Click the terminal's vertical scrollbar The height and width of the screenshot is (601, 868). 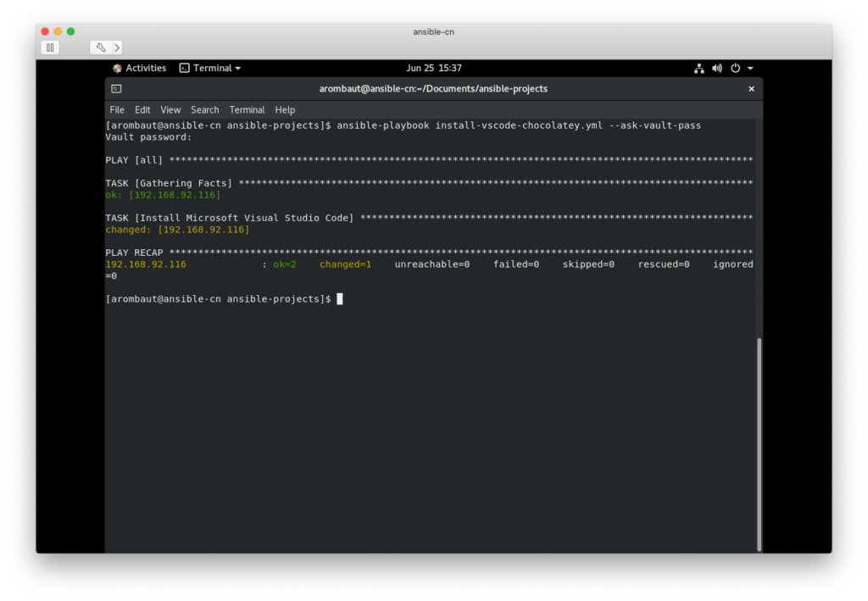[759, 441]
